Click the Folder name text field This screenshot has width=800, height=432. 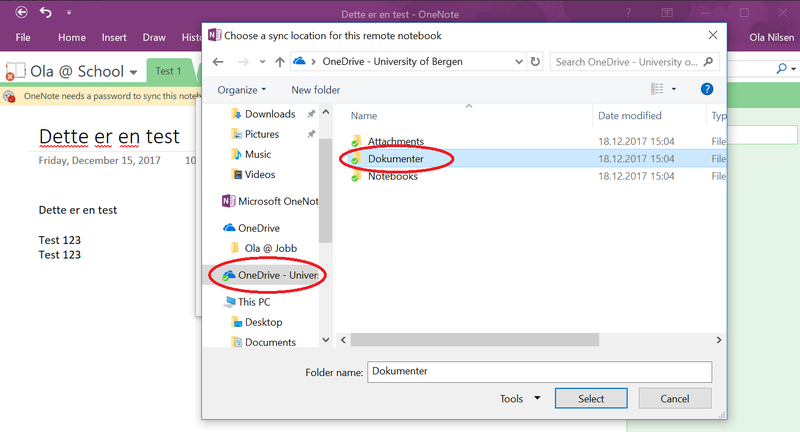(x=539, y=371)
